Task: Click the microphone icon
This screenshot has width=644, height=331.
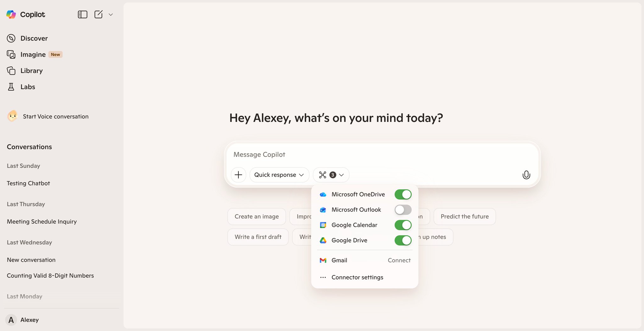Action: click(526, 175)
